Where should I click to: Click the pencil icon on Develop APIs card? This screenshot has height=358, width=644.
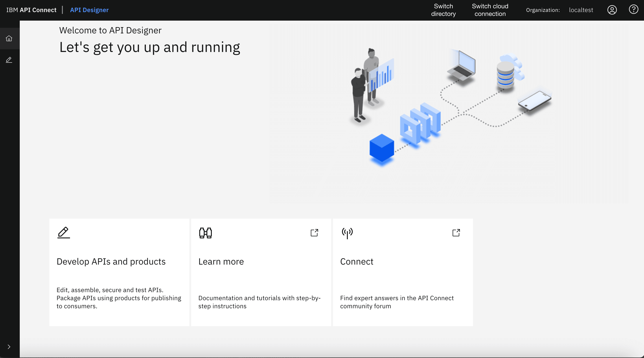[x=63, y=233]
